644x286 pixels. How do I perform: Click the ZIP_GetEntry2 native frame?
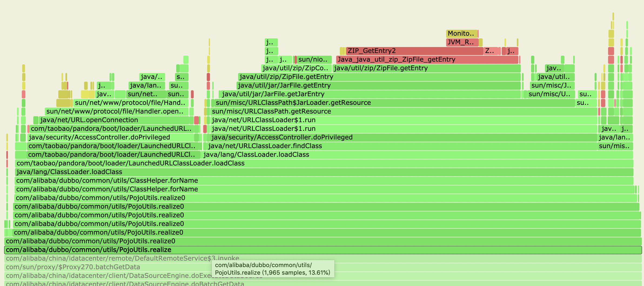(414, 51)
